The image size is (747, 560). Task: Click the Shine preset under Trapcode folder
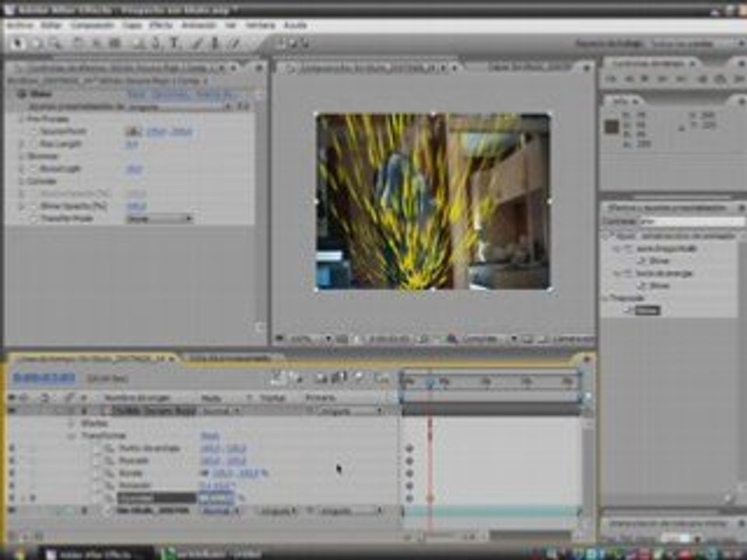tap(647, 310)
